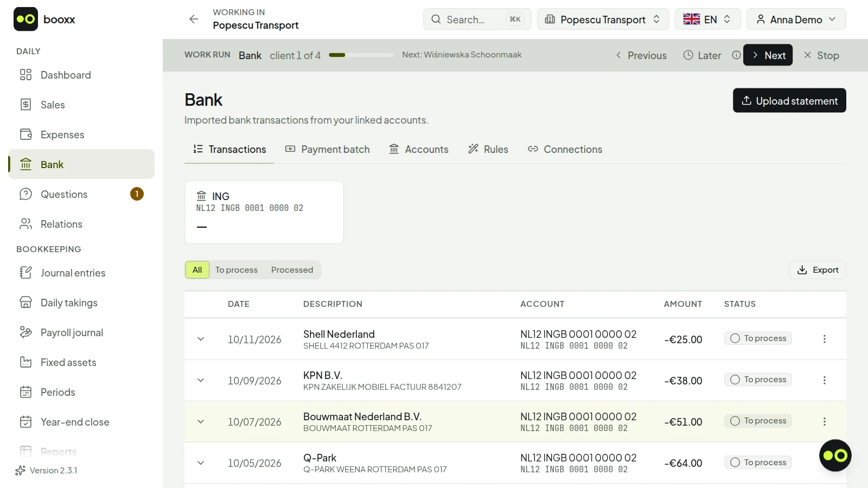868x488 pixels.
Task: Open Journal entries page
Action: (81, 273)
